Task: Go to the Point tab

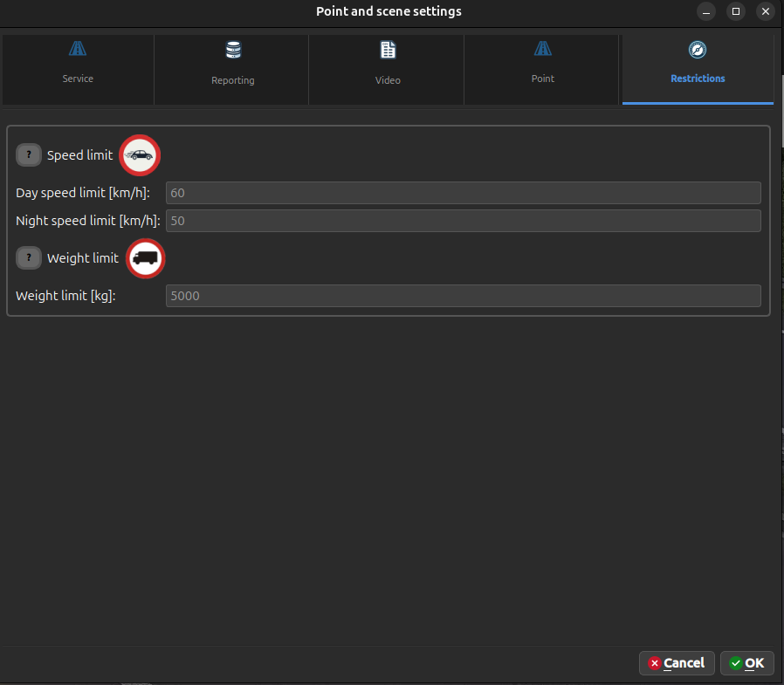Action: [x=542, y=70]
